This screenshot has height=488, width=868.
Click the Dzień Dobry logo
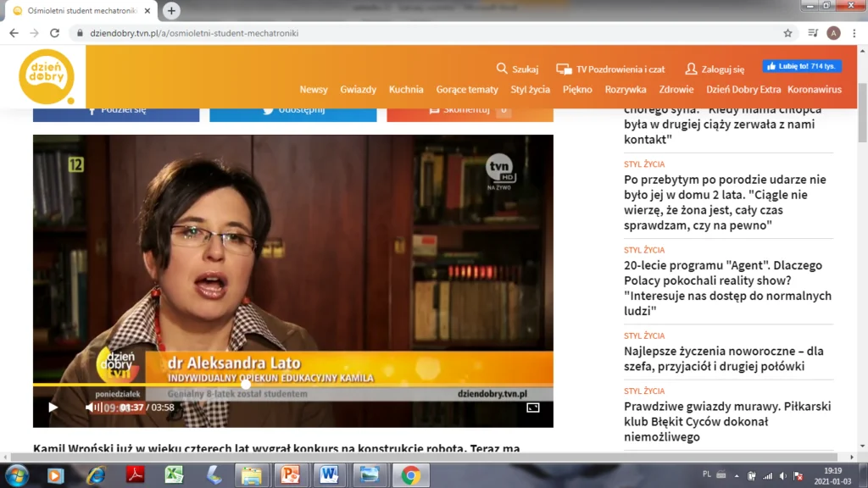tap(47, 77)
